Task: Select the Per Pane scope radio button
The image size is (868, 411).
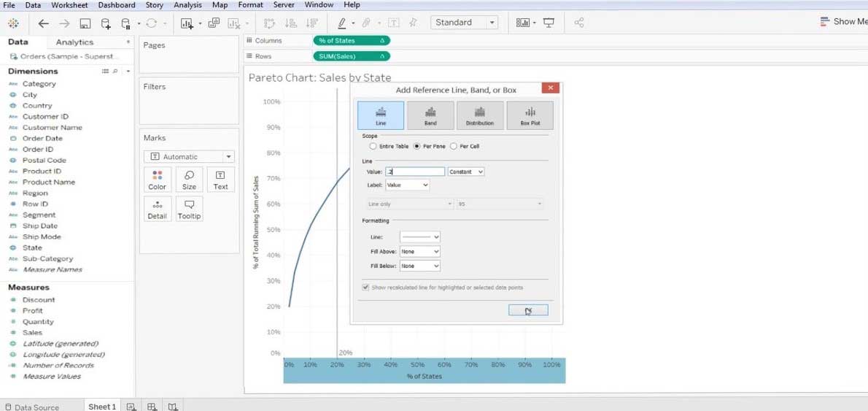Action: click(x=417, y=147)
